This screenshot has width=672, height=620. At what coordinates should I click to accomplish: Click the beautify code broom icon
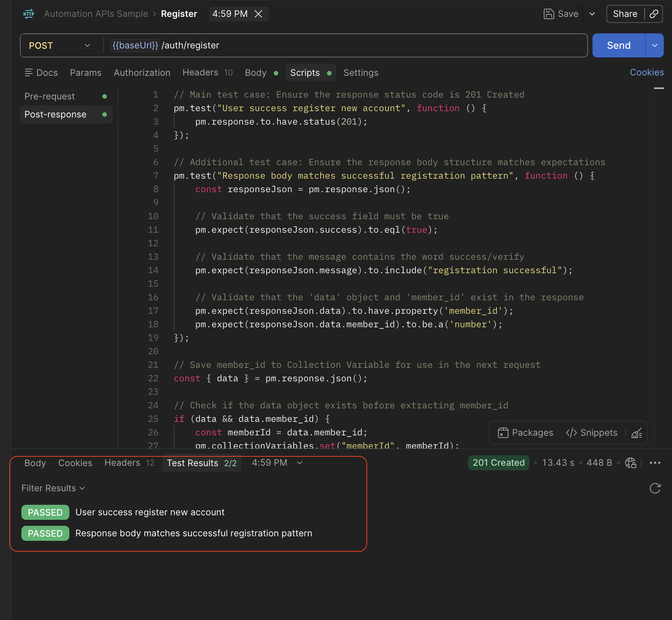tap(637, 433)
